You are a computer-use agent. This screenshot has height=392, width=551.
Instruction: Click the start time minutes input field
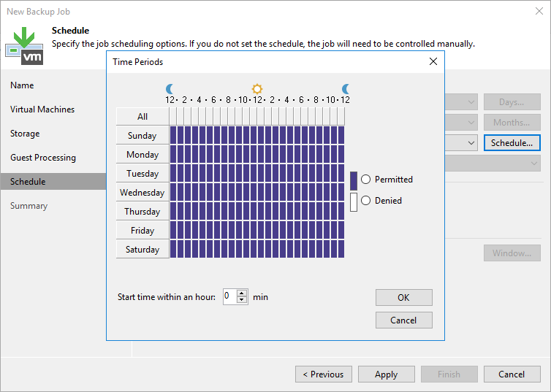[x=229, y=297]
